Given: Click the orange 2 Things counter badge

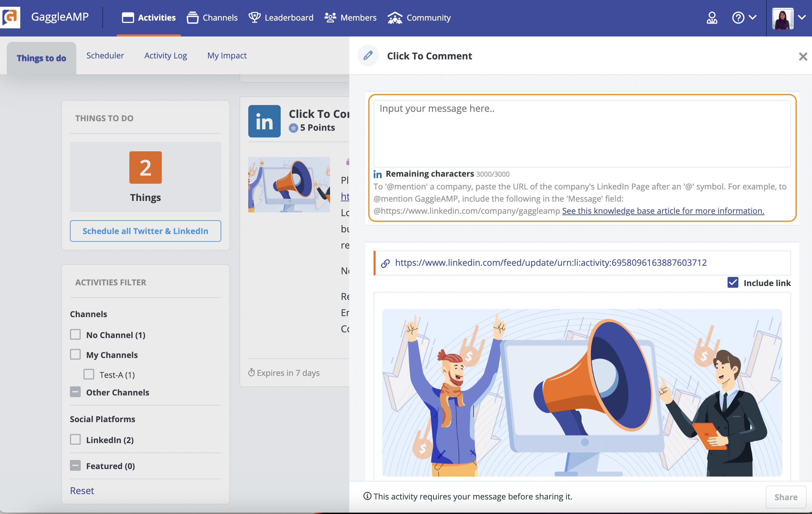Looking at the screenshot, I should pyautogui.click(x=145, y=168).
